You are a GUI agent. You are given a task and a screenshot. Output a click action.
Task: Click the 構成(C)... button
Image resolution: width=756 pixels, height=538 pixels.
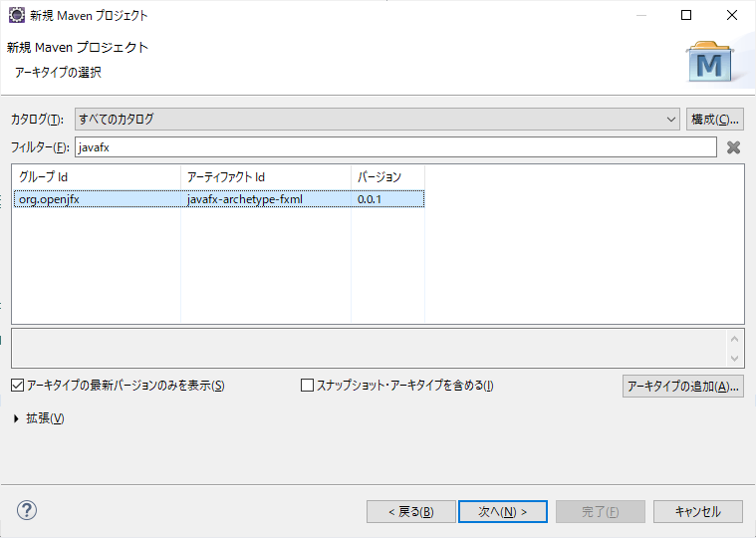pos(714,120)
